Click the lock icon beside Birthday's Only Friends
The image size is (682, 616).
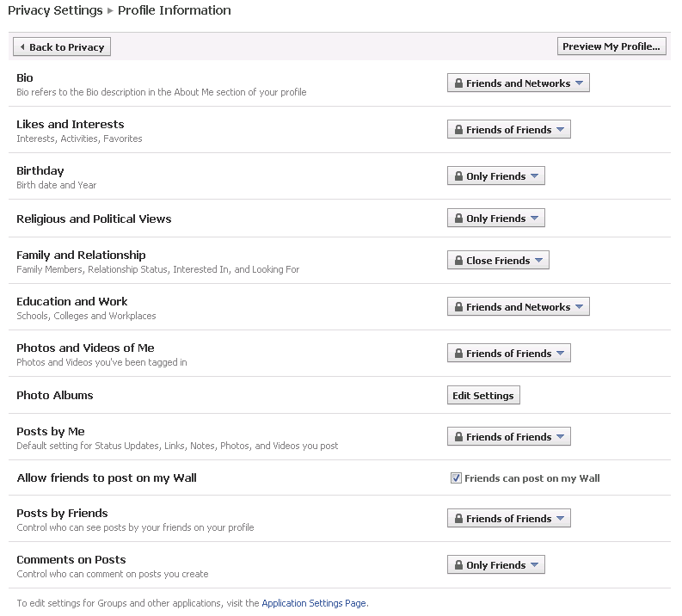tap(458, 176)
